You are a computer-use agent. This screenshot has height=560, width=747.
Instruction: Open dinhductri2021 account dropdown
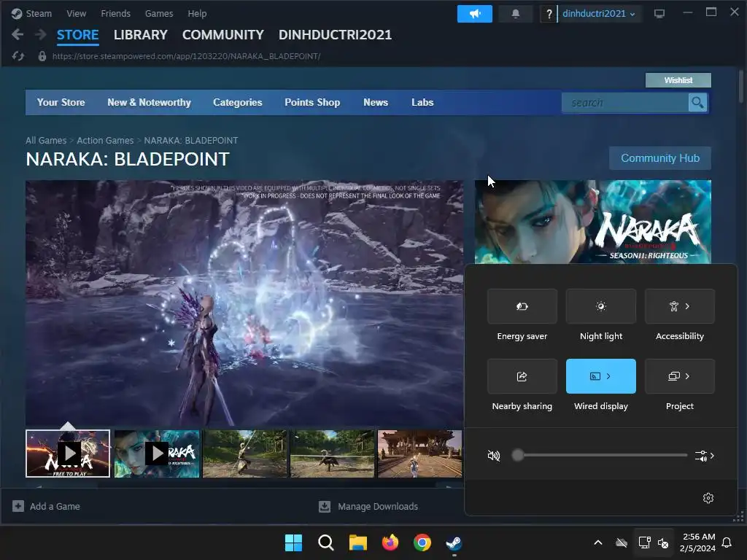(x=598, y=14)
